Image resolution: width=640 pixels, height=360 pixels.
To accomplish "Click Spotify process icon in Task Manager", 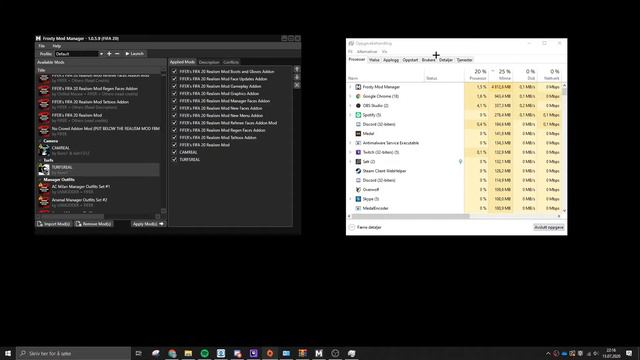I will (358, 115).
